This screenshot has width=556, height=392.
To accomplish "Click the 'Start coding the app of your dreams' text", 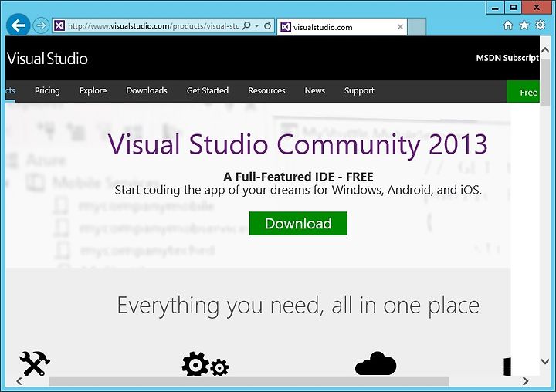I will coord(298,190).
